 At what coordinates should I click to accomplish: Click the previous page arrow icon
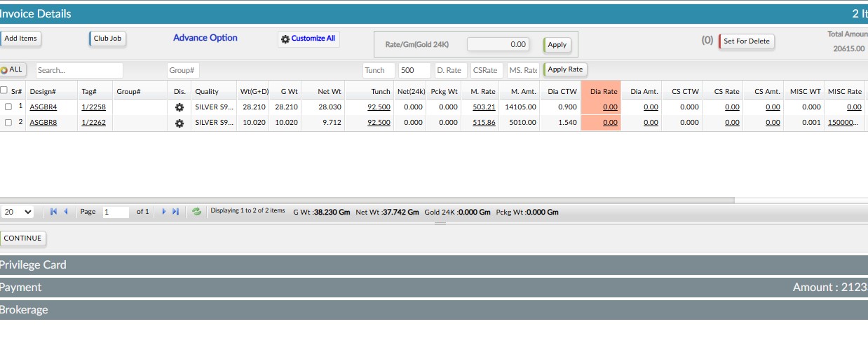click(x=66, y=211)
